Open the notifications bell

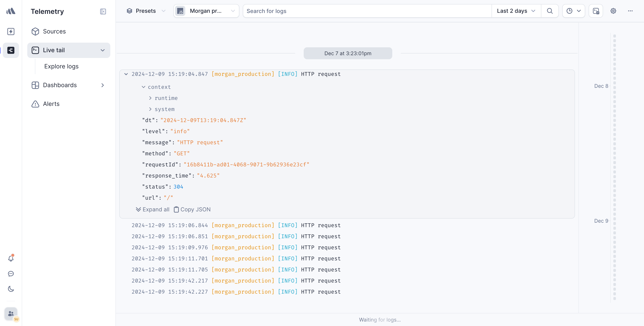pyautogui.click(x=11, y=258)
